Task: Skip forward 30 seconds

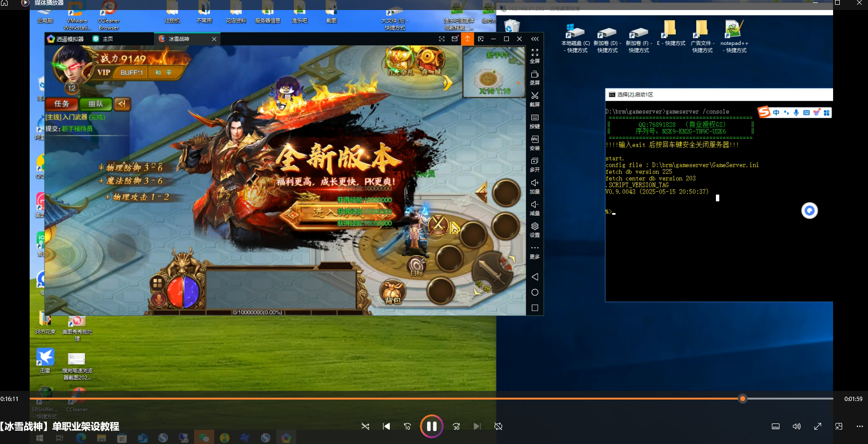Action: [456, 426]
